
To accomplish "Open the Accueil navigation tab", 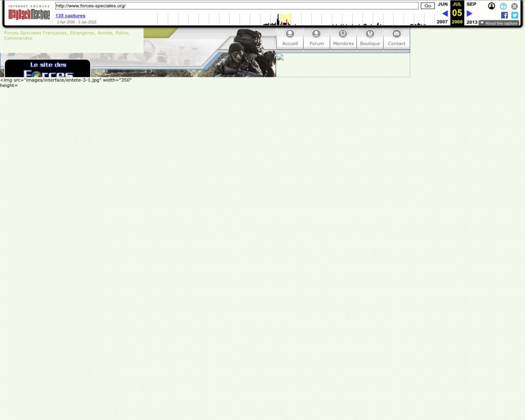I will (x=290, y=39).
